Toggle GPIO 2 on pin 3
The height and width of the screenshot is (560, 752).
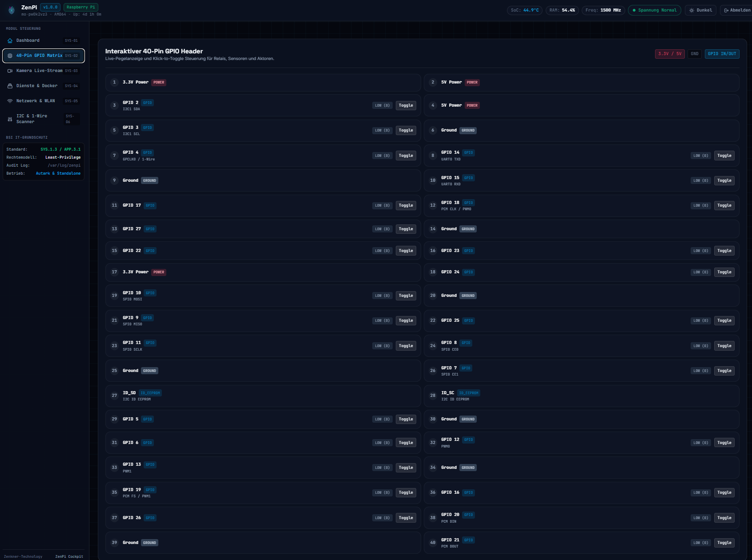pos(406,105)
